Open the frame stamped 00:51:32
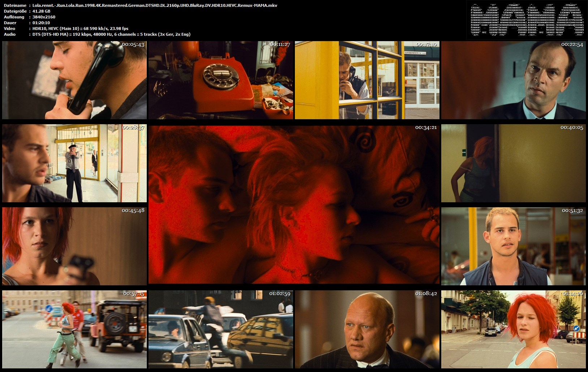 tap(514, 246)
